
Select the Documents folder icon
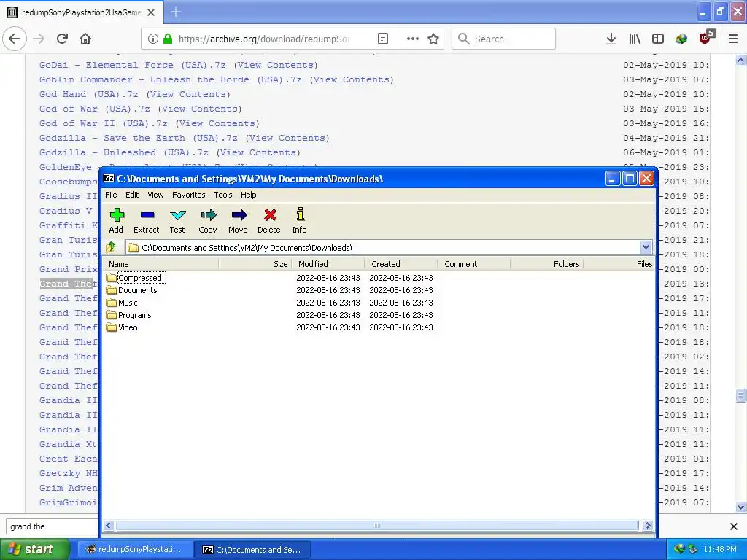click(112, 290)
